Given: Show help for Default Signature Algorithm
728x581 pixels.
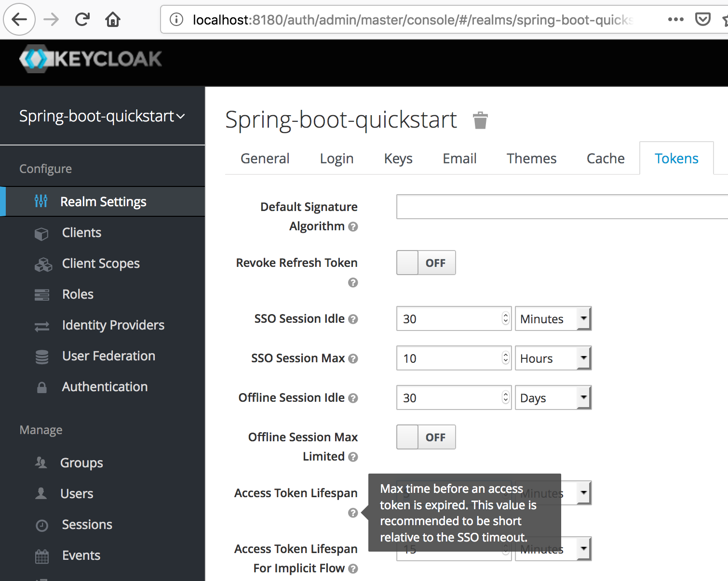Looking at the screenshot, I should [x=353, y=226].
